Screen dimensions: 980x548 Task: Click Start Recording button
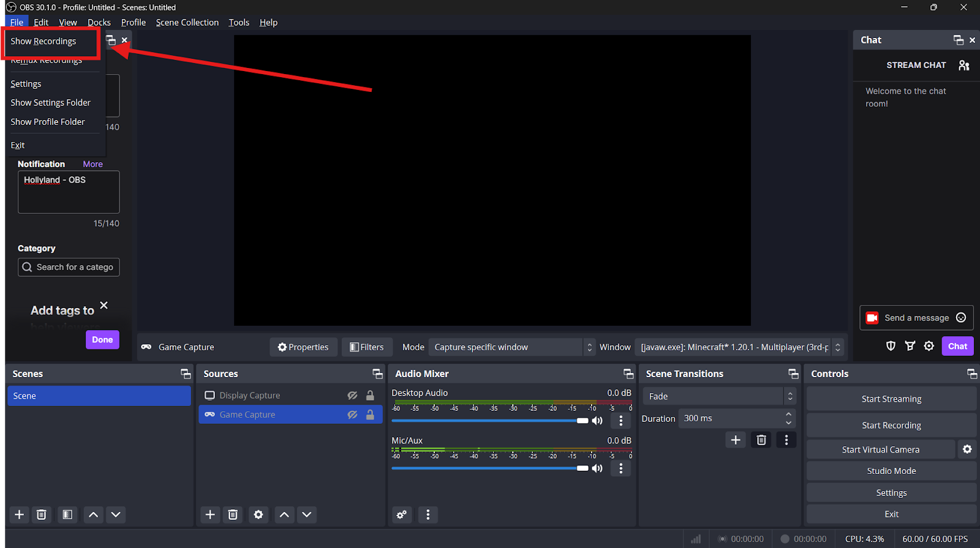click(x=891, y=425)
